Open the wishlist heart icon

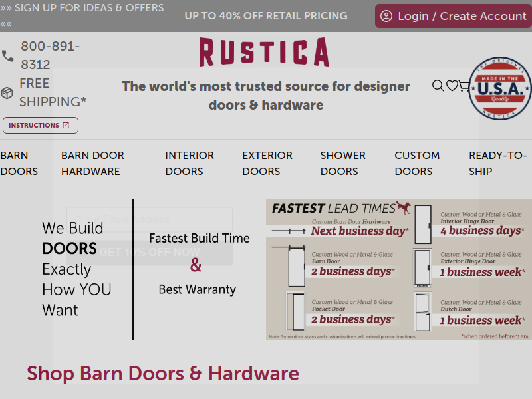click(x=452, y=86)
